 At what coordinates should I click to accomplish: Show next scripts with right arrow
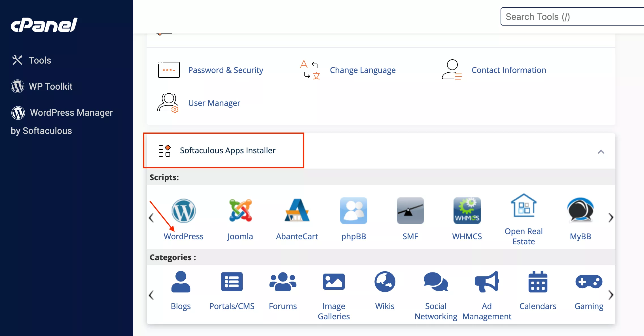click(x=611, y=218)
